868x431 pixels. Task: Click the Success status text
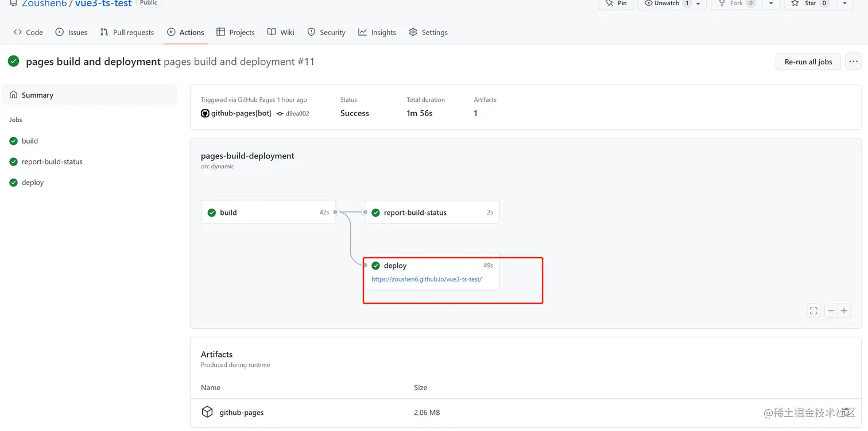tap(355, 113)
